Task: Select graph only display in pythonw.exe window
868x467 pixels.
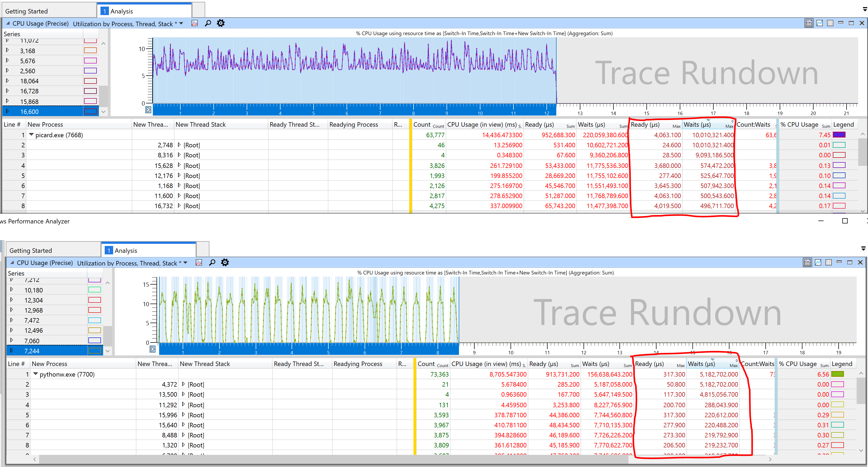Action: [x=818, y=262]
